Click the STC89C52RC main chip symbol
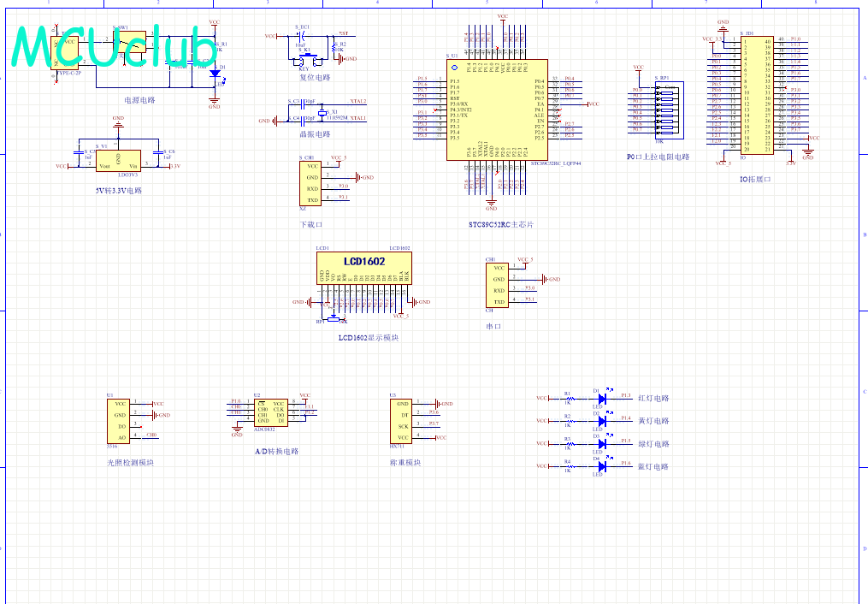 click(x=497, y=110)
